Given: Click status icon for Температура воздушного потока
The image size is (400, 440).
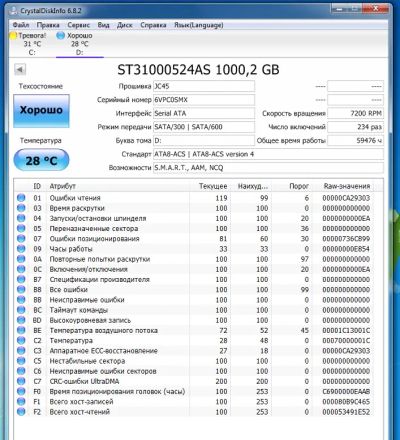Looking at the screenshot, I should 21,330.
